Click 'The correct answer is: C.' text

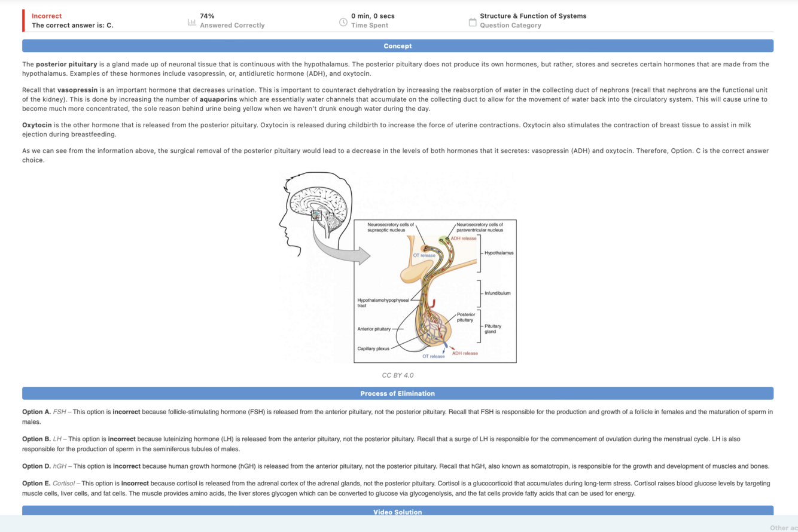tap(72, 26)
